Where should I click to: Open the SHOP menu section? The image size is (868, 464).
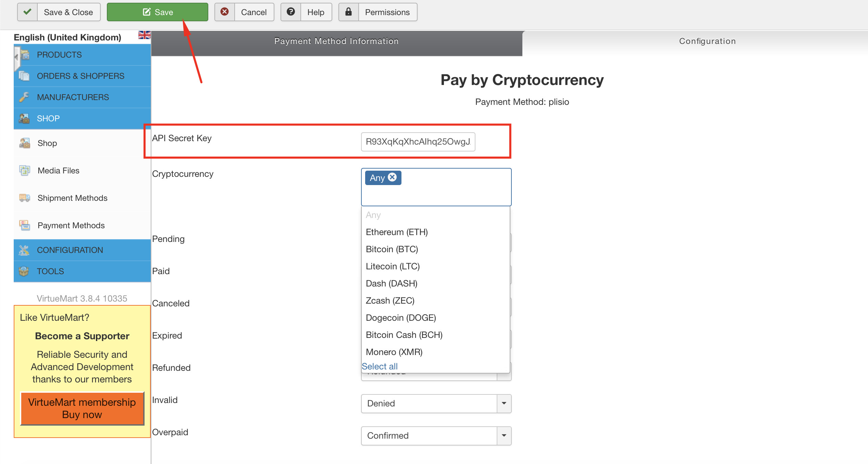point(82,118)
